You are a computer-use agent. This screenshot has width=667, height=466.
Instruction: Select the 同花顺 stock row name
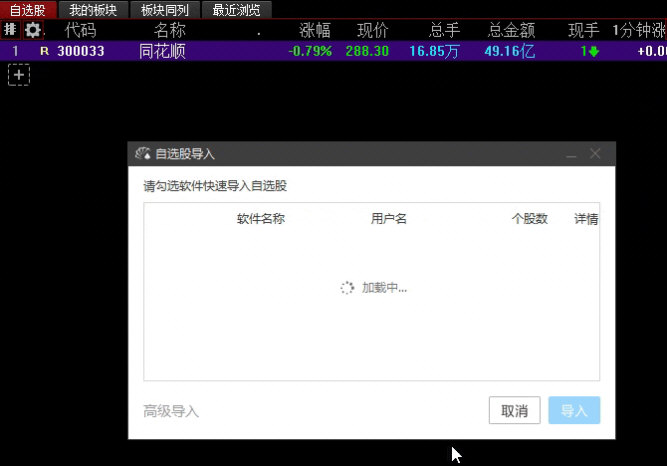[x=162, y=51]
